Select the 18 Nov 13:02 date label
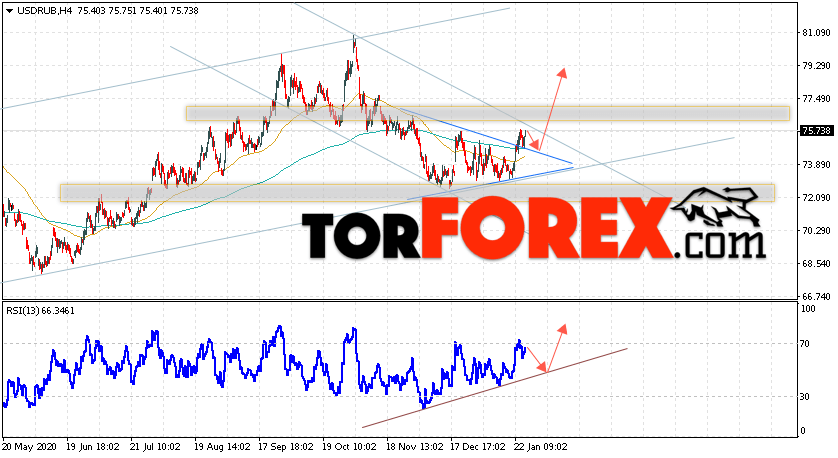 tap(414, 446)
